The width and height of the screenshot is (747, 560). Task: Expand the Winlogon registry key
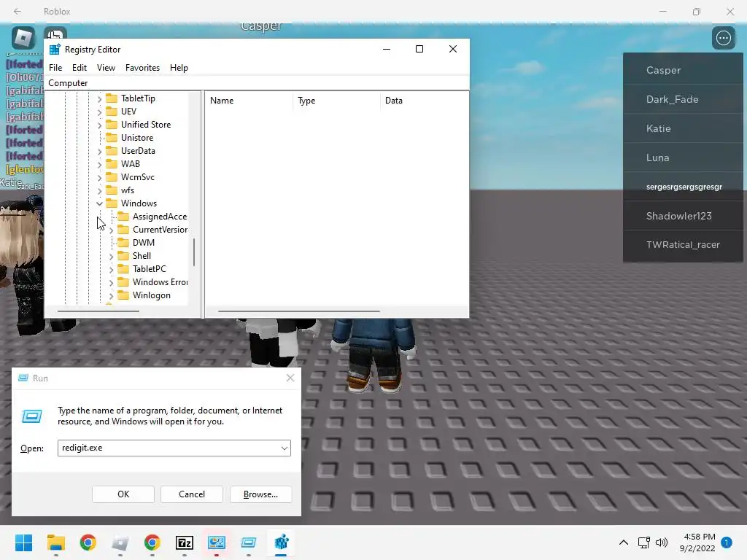point(111,296)
